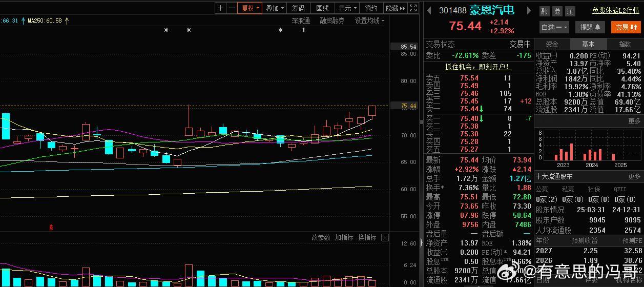The image size is (644, 287).
Task: Select 买一 bid price 75.40 row
Action: [478, 119]
